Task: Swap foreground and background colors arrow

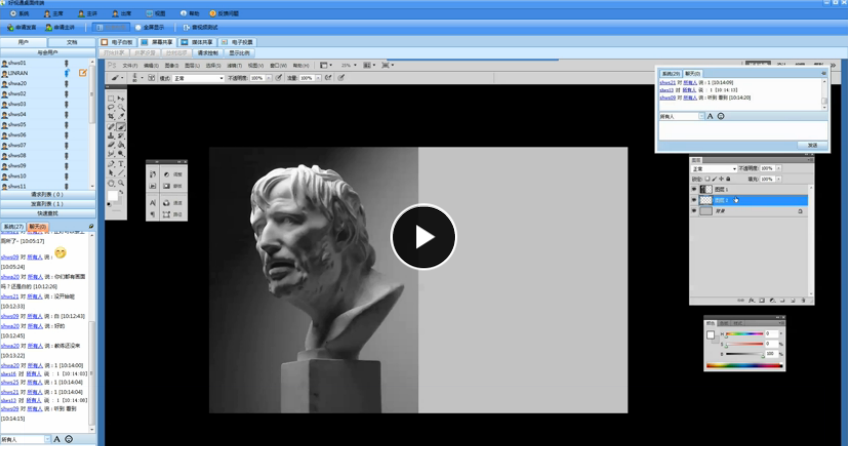Action: click(x=121, y=192)
